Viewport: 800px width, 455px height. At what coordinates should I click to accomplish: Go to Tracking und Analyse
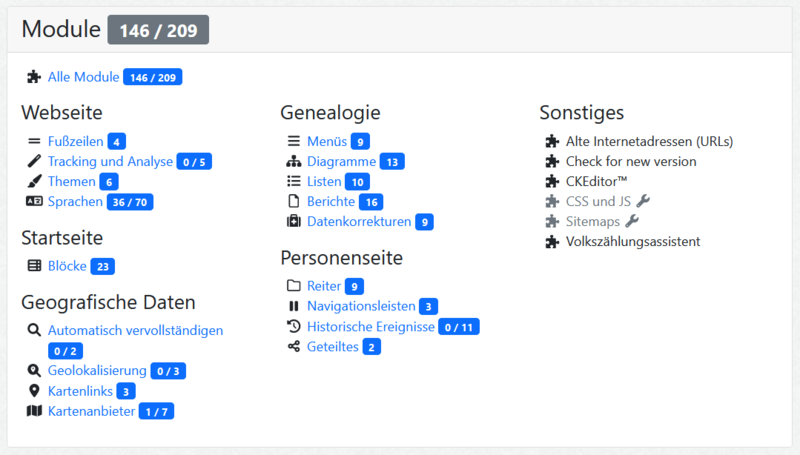(110, 161)
